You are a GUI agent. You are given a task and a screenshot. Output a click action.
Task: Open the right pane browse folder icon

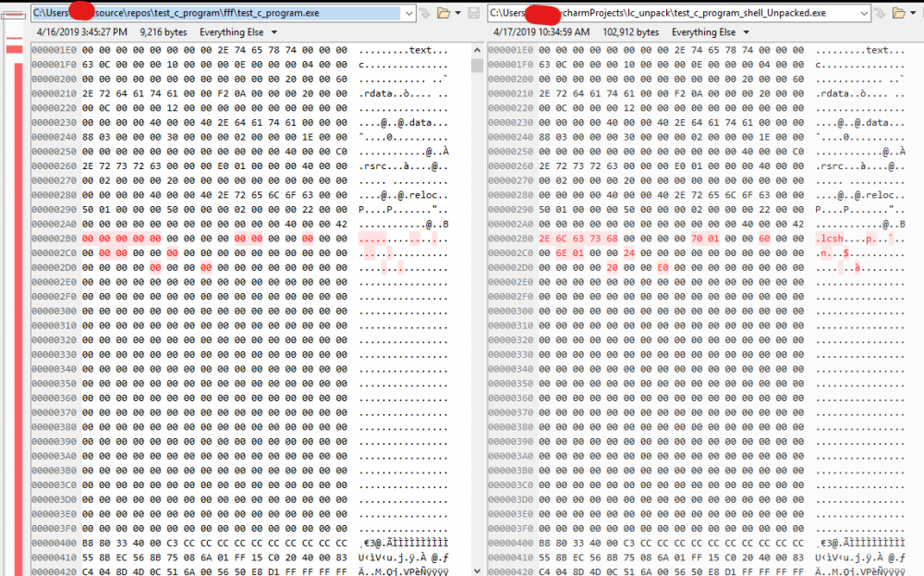click(x=899, y=13)
